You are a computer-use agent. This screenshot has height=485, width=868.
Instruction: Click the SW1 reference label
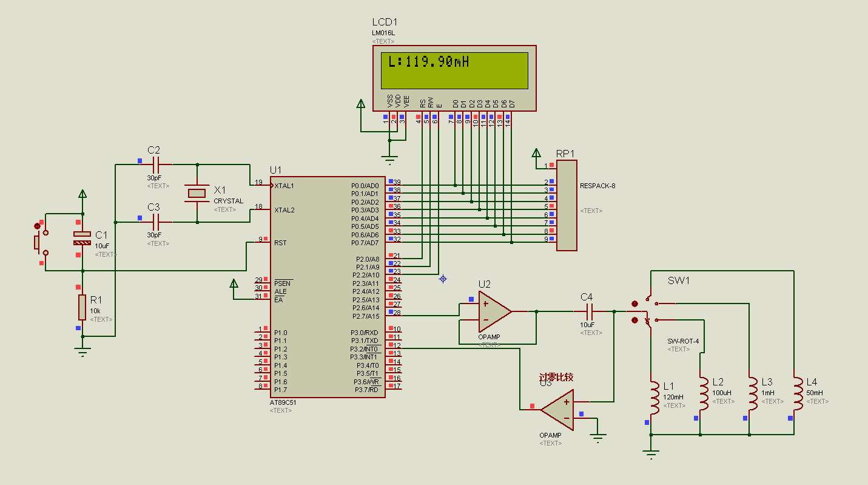[679, 281]
